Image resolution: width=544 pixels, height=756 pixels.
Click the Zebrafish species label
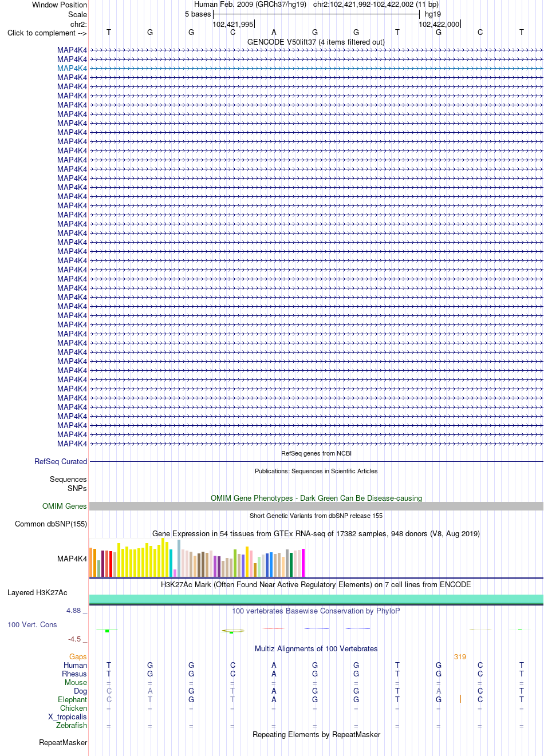(x=72, y=725)
